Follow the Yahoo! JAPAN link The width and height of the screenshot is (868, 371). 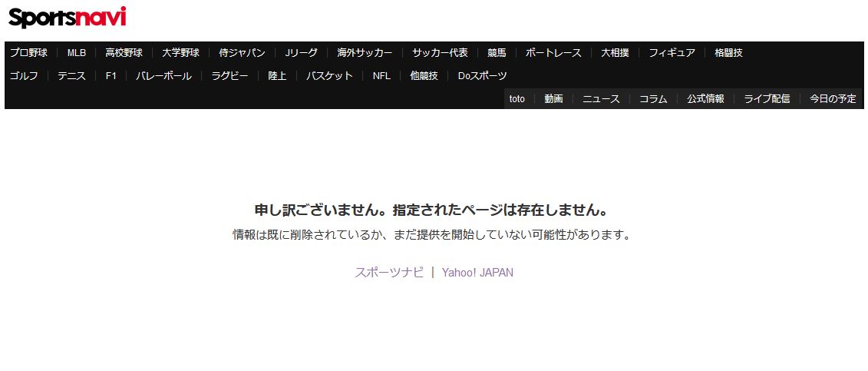click(x=477, y=273)
